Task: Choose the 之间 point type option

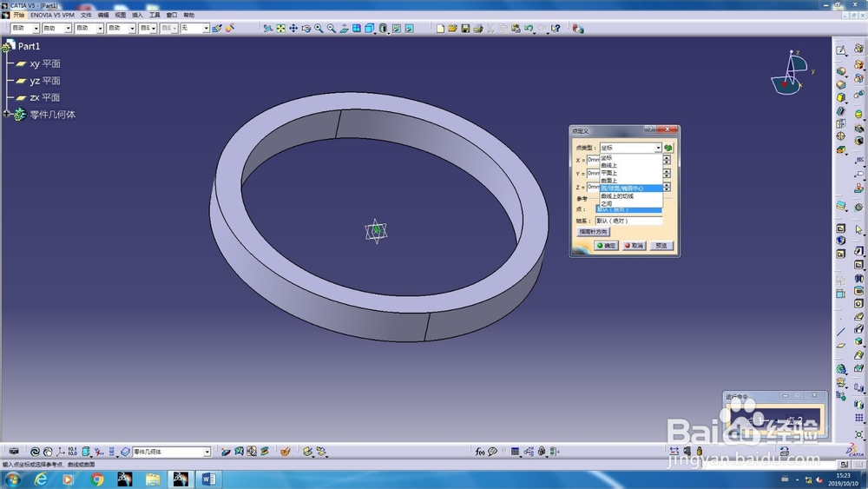Action: (x=631, y=204)
